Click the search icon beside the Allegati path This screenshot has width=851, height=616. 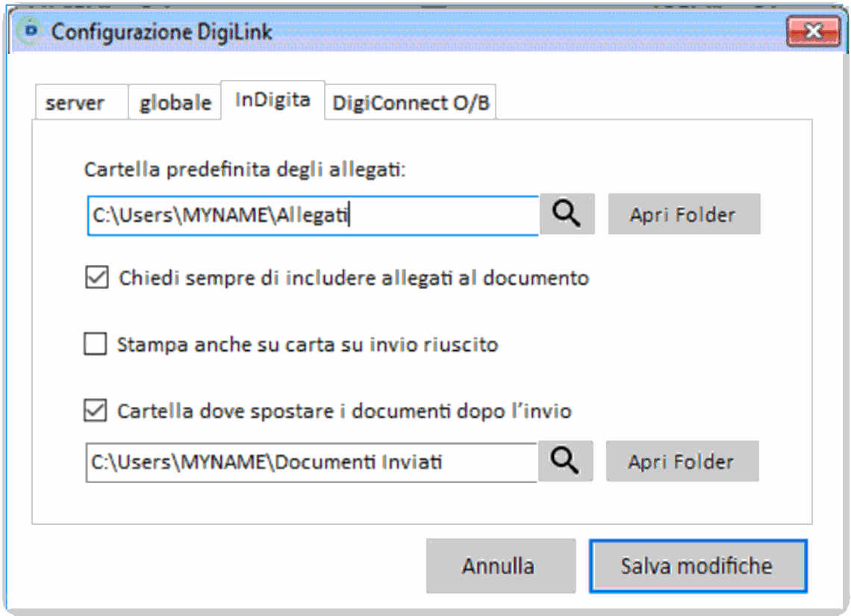(567, 214)
